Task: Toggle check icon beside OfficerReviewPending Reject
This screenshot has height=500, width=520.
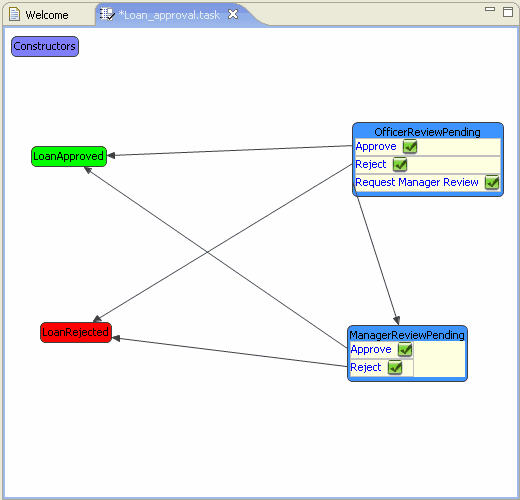Action: pos(400,165)
